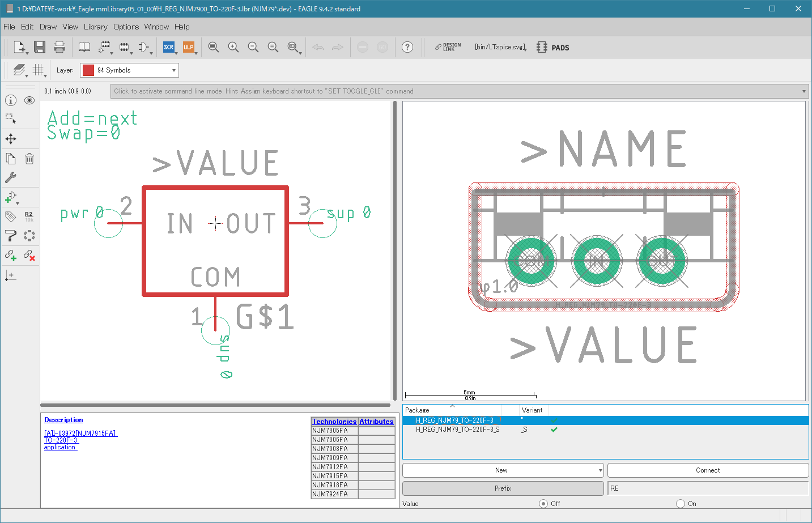Click the Connect button
Screen dimensions: 812x523
click(708, 470)
